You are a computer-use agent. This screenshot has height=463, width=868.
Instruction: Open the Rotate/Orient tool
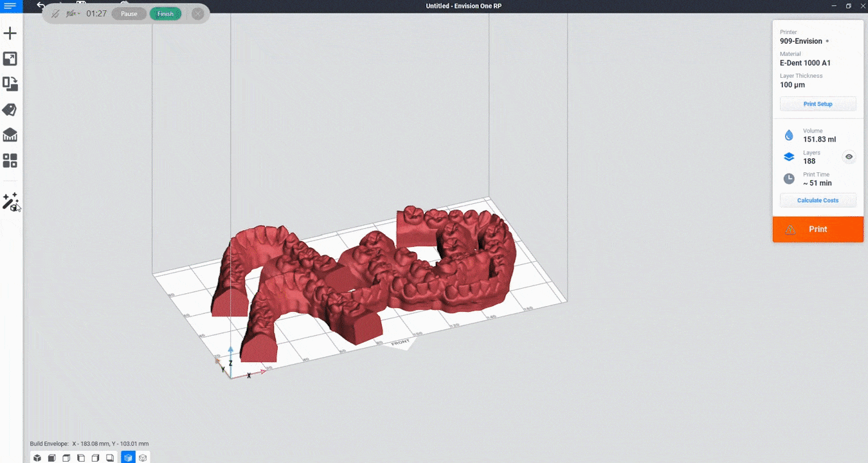click(x=10, y=84)
